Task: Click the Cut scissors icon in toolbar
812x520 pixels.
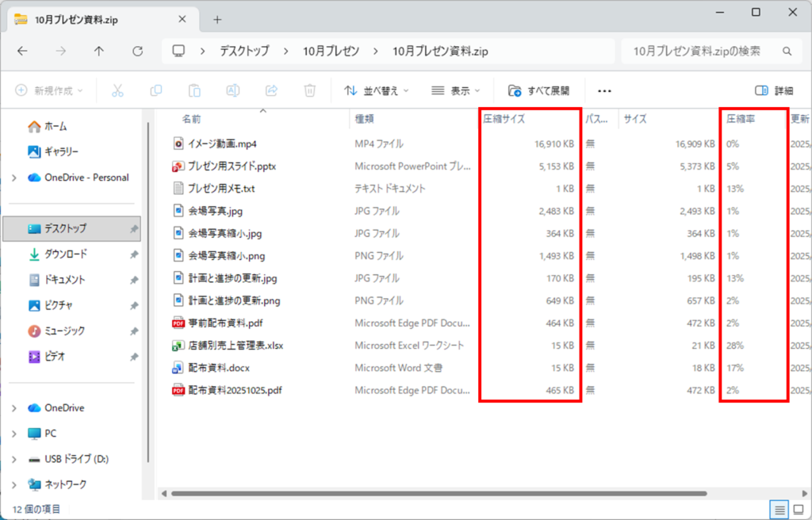Action: (117, 90)
